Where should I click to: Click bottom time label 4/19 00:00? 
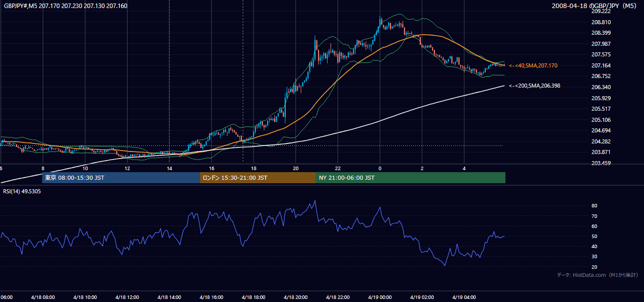(380, 297)
